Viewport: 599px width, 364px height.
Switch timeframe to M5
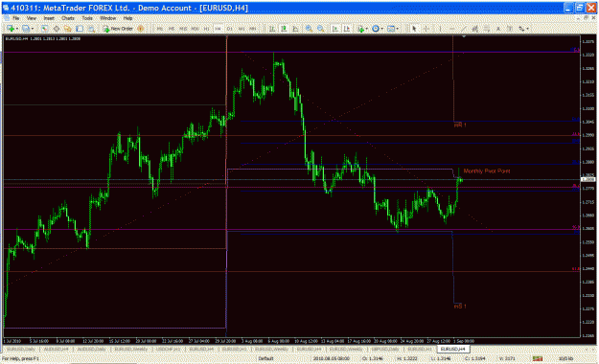(x=172, y=29)
